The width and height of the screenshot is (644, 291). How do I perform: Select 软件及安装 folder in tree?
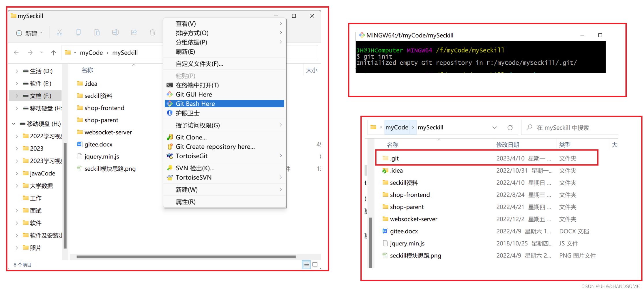pyautogui.click(x=42, y=235)
